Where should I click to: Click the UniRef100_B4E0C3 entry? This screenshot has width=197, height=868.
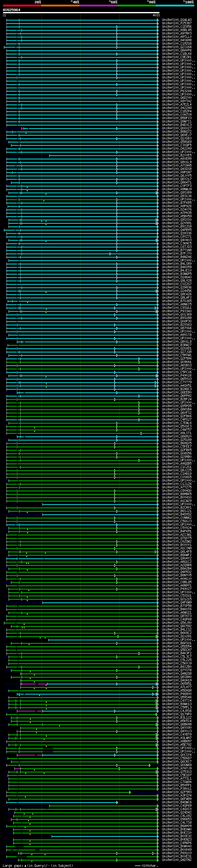[x=177, y=125]
